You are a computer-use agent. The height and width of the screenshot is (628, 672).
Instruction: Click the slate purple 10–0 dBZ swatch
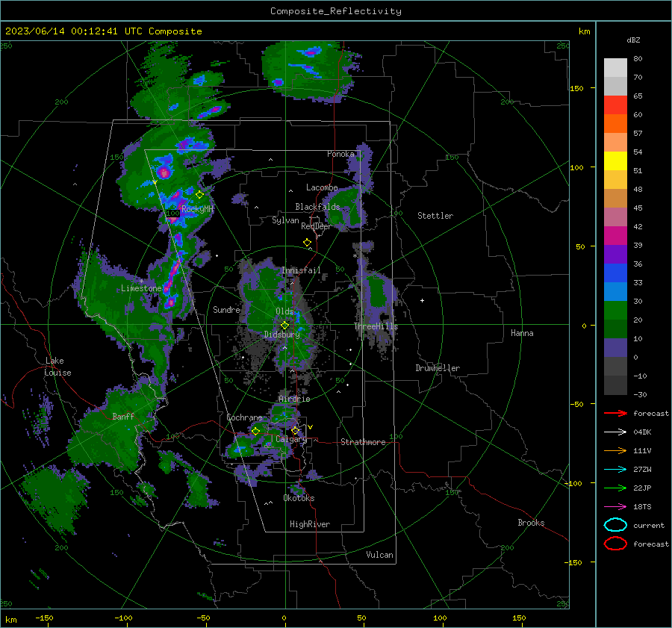point(615,347)
